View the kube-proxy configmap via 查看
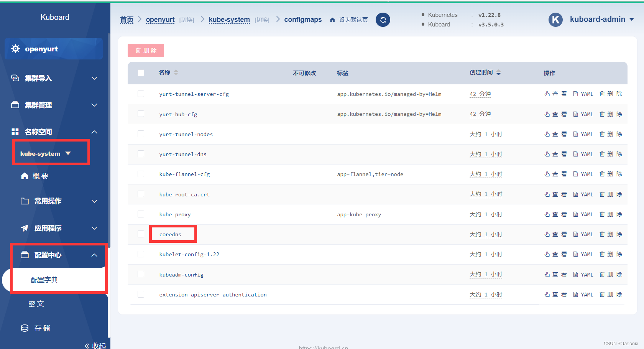Image resolution: width=644 pixels, height=349 pixels. (555, 214)
